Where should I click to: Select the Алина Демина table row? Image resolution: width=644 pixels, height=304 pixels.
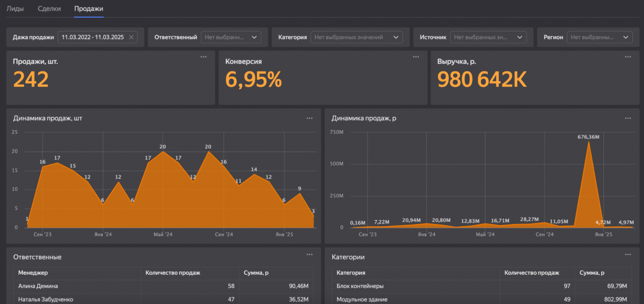pyautogui.click(x=38, y=286)
